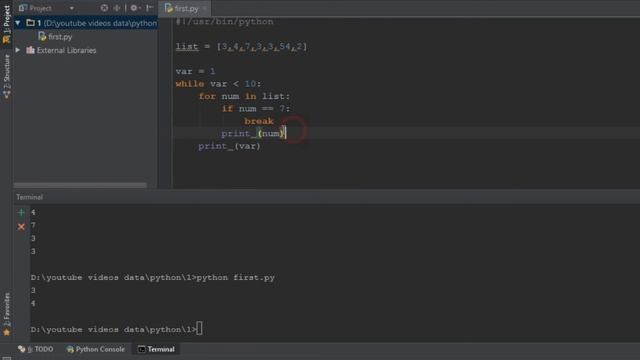Collapse the project root folder 1

pos(18,23)
